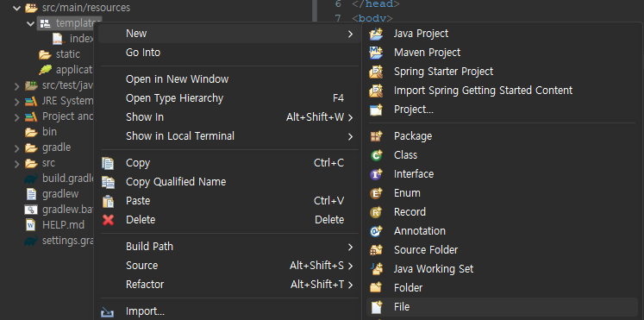
Task: Click the Maven Project icon
Action: [x=376, y=53]
